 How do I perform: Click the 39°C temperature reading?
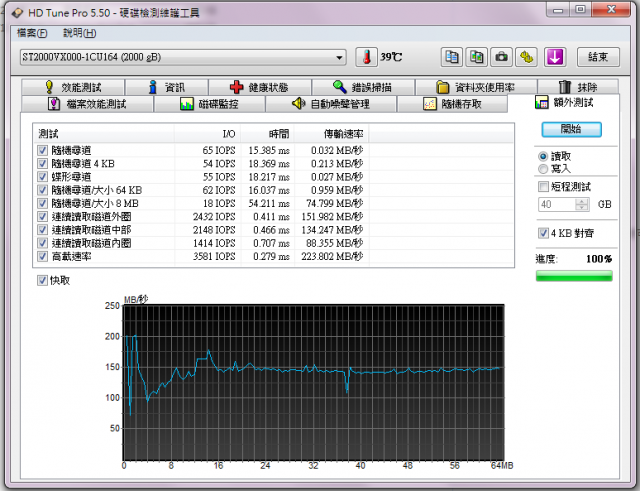click(391, 57)
